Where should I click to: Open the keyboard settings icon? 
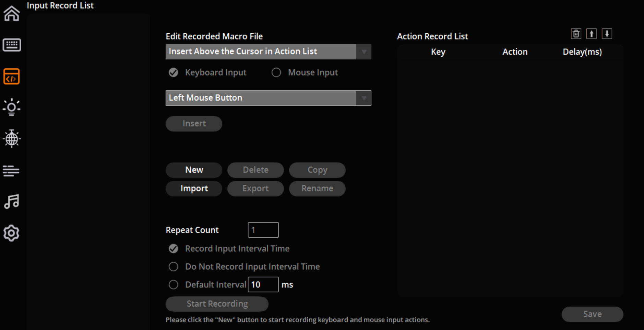tap(12, 45)
